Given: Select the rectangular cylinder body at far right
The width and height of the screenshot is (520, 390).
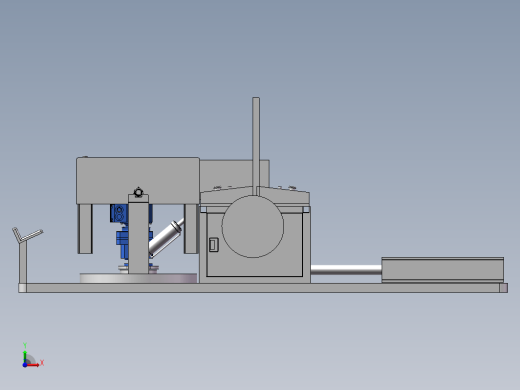Looking at the screenshot, I should [443, 270].
